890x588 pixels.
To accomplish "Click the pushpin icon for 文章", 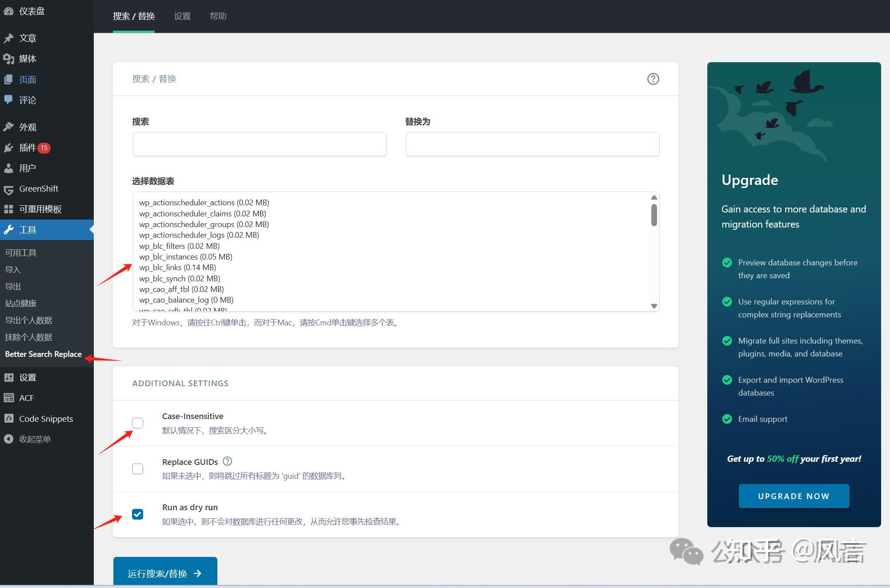I will pyautogui.click(x=8, y=39).
